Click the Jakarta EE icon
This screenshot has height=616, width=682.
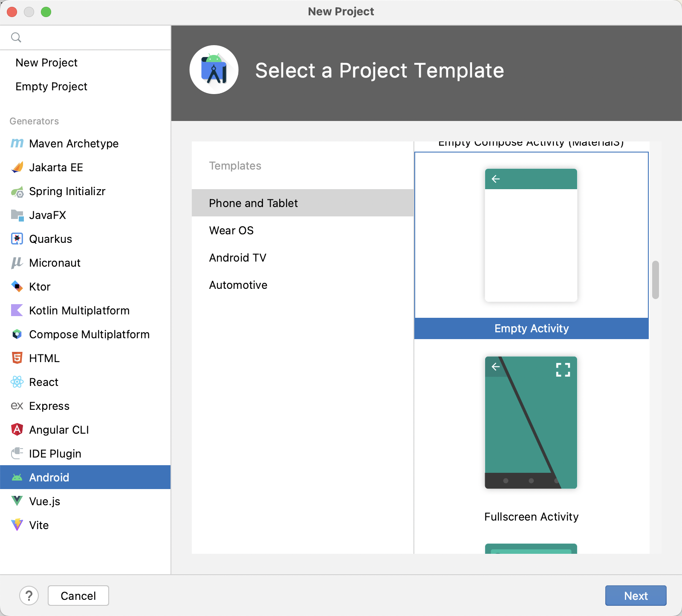(17, 167)
